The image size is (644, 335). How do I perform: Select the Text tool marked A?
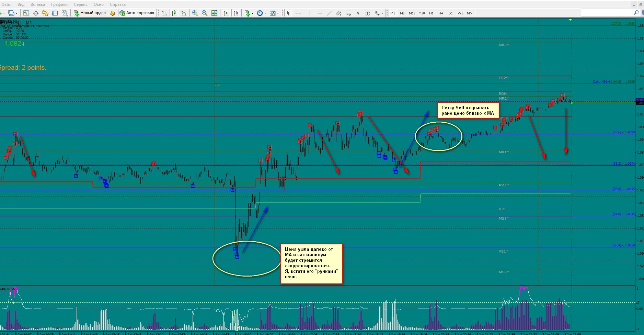pyautogui.click(x=358, y=13)
